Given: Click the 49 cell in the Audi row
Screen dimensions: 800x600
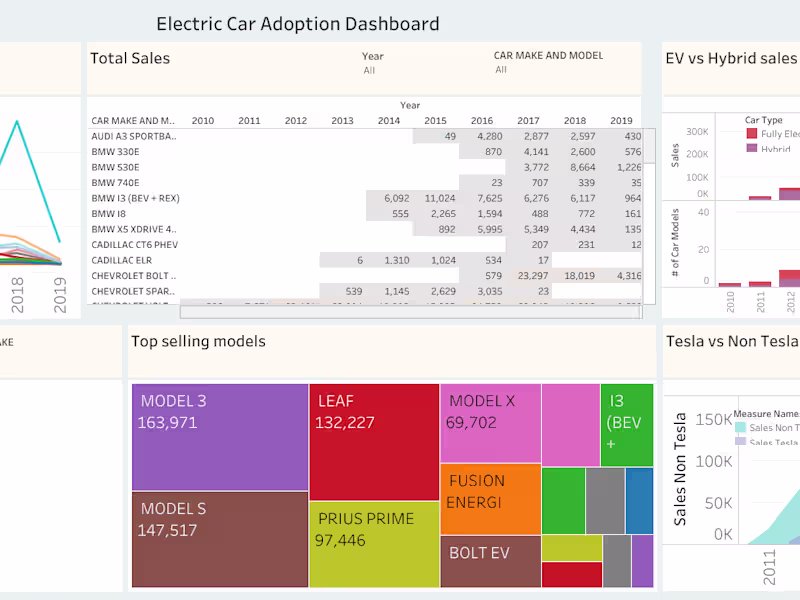Looking at the screenshot, I should [450, 136].
